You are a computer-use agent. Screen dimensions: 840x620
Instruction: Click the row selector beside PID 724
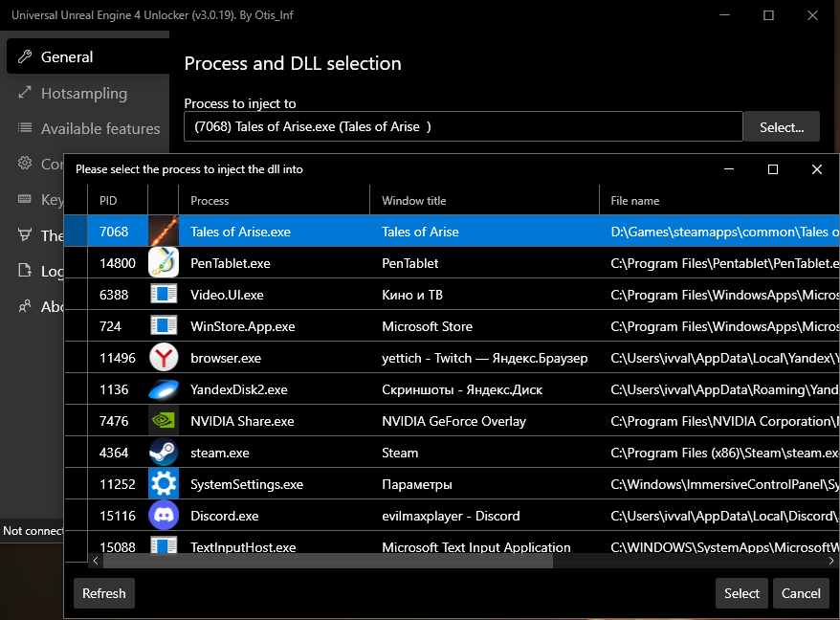tap(76, 326)
